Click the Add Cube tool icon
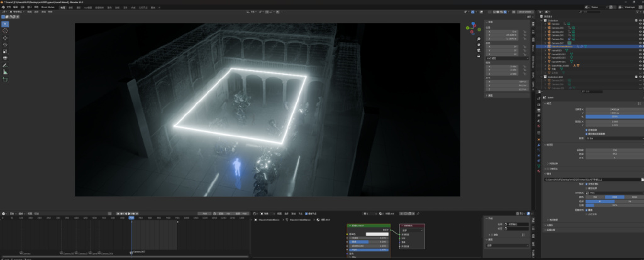Viewport: 644px width, 260px height. point(5,80)
